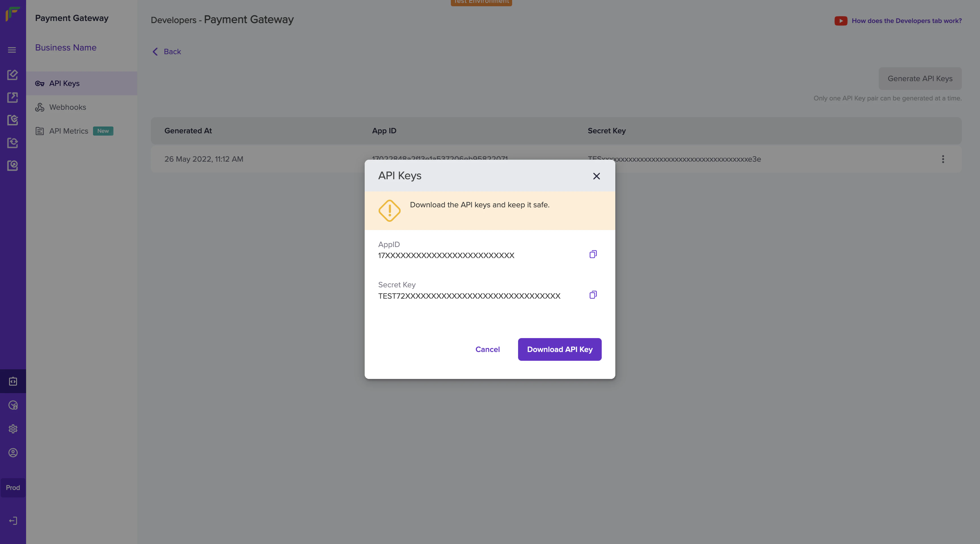Switch to Prod environment
This screenshot has width=980, height=544.
point(12,487)
